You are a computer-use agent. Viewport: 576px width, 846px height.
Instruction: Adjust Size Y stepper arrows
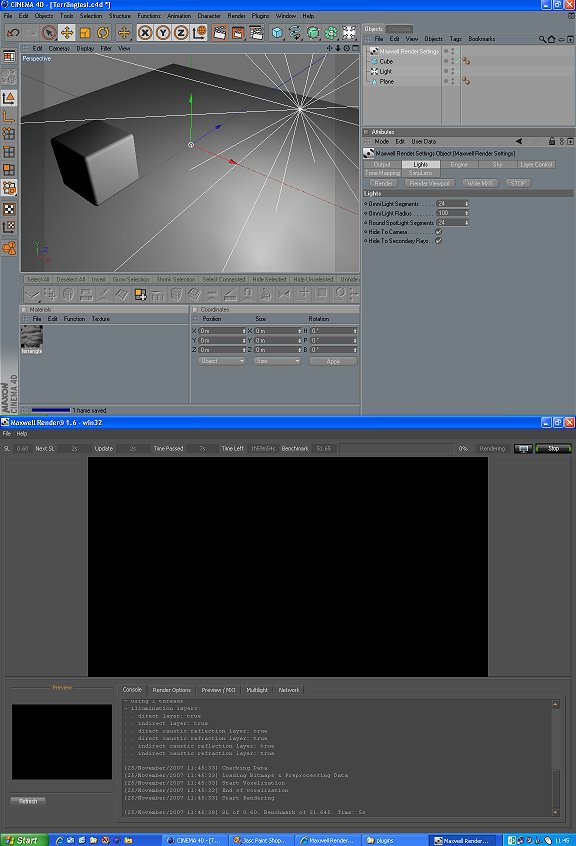tap(299, 340)
